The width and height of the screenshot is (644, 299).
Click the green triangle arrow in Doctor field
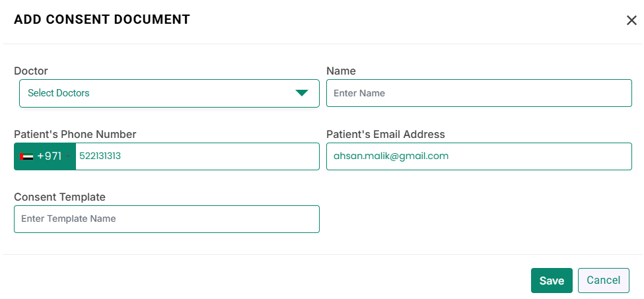[x=301, y=93]
